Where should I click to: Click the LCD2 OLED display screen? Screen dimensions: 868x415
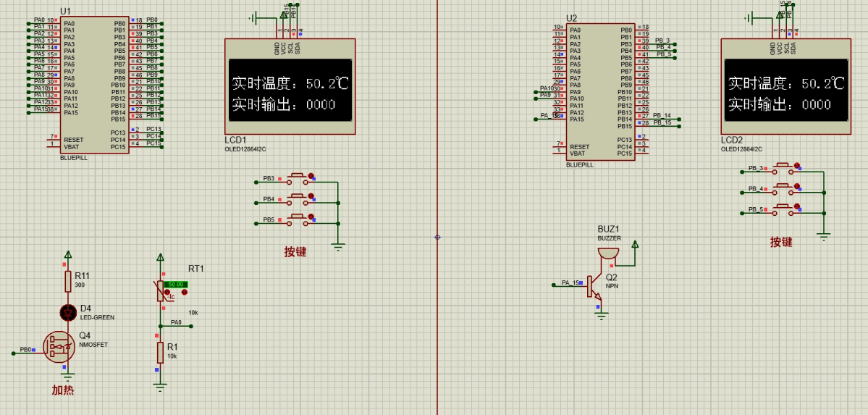coord(786,90)
